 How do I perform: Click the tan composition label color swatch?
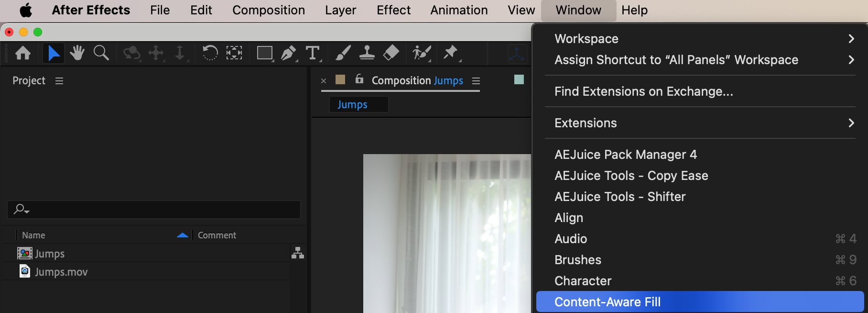(340, 79)
